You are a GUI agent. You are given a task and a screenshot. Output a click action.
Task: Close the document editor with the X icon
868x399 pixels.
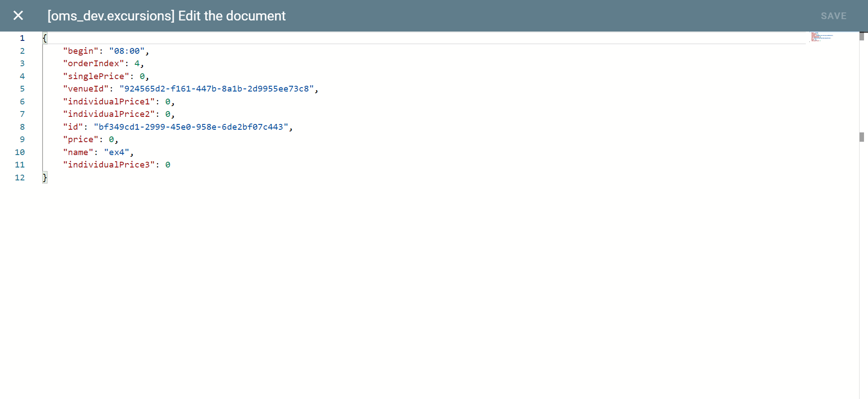click(18, 16)
